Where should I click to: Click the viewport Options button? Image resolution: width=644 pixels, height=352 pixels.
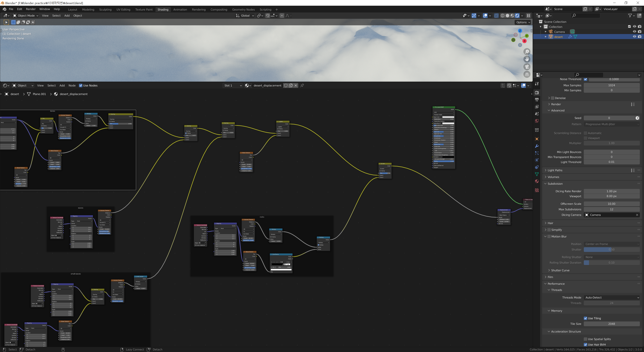523,22
